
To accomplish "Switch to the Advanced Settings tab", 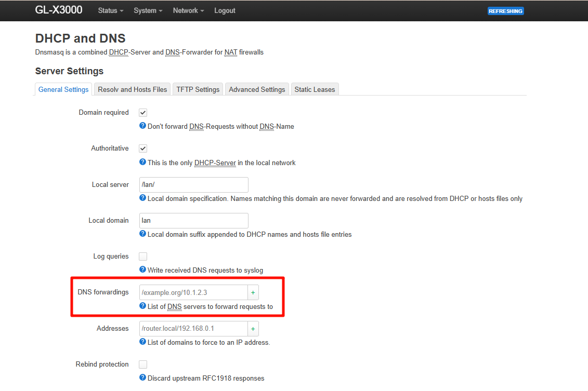I will coord(256,89).
